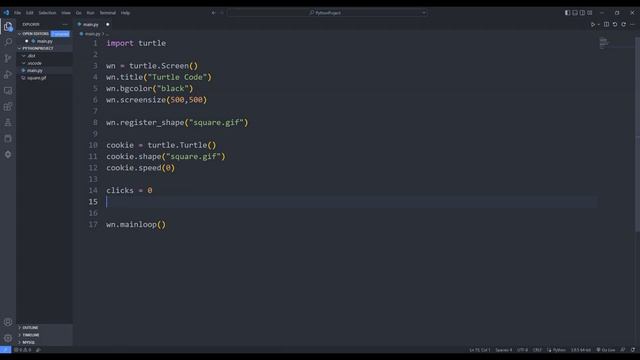Screen dimensions: 640x360
Task: Click line number 15 in gutter
Action: point(93,202)
